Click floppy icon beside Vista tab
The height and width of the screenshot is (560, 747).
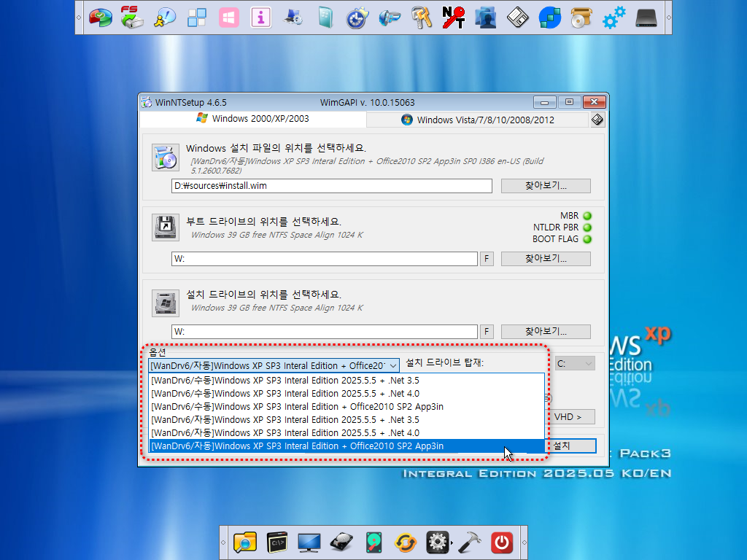coord(597,120)
